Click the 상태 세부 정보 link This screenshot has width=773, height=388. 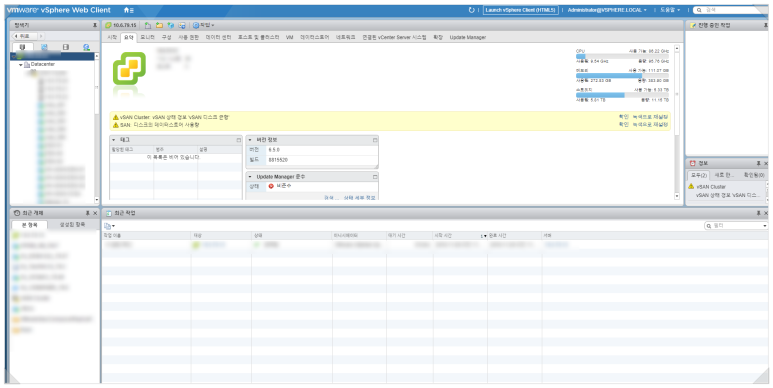pos(359,197)
